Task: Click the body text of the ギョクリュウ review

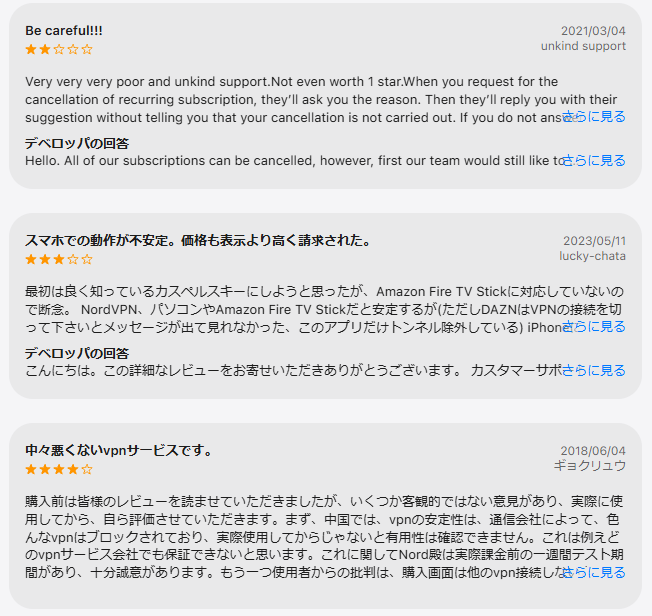Action: click(300, 536)
